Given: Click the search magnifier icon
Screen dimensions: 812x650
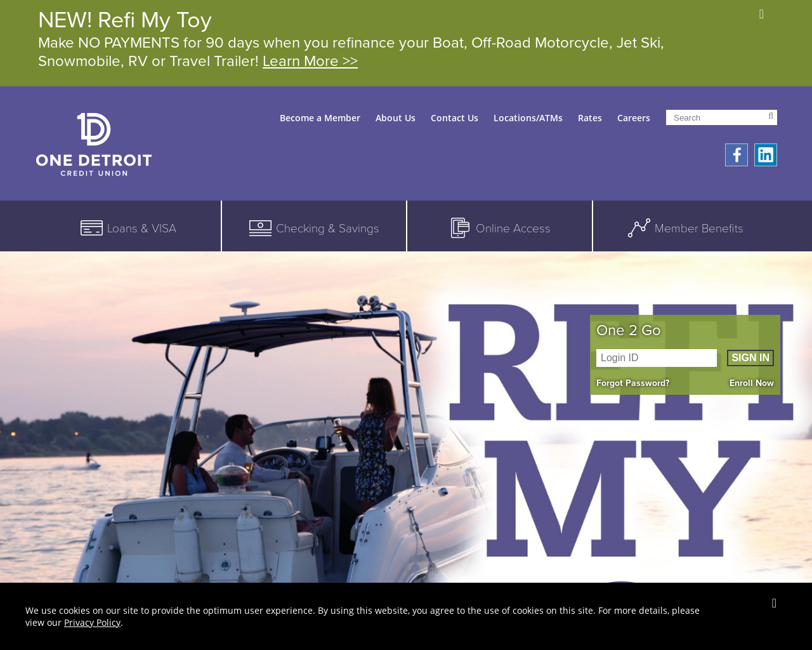Looking at the screenshot, I should [x=771, y=117].
